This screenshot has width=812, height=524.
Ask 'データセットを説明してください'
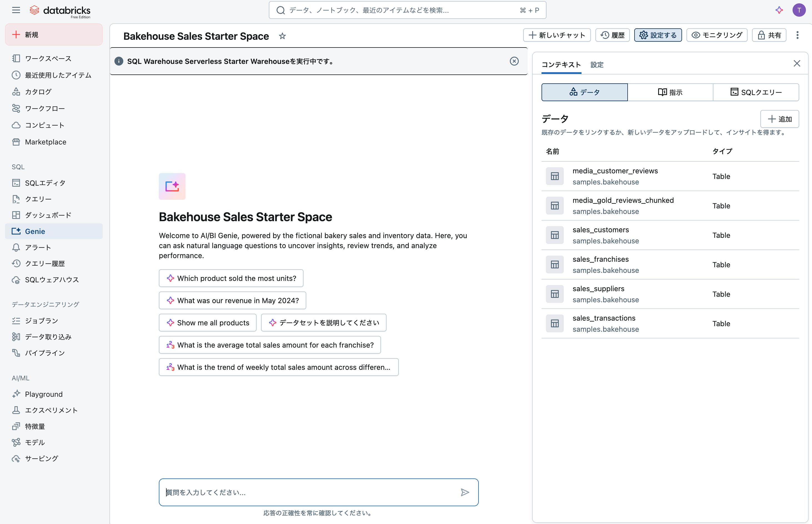click(324, 323)
